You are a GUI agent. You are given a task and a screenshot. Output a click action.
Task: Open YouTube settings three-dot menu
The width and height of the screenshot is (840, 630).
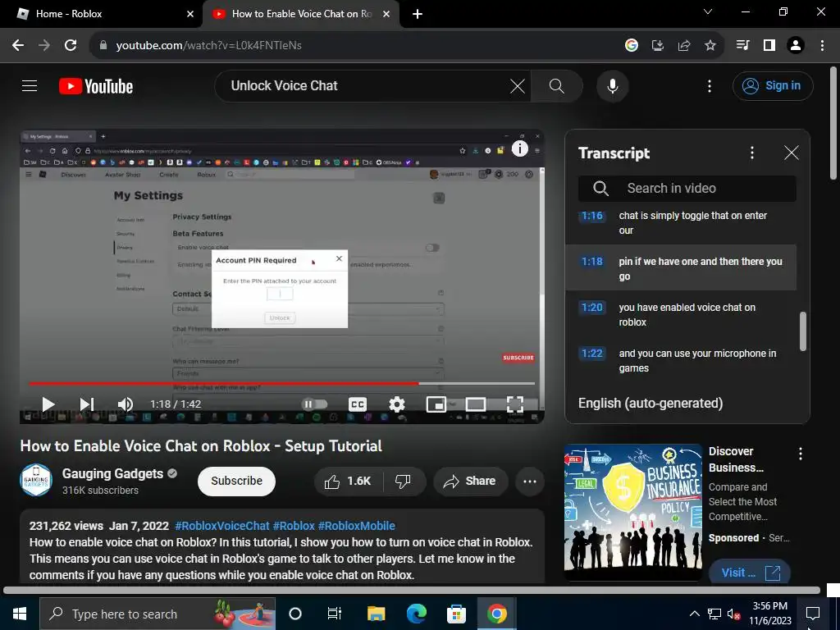[710, 85]
